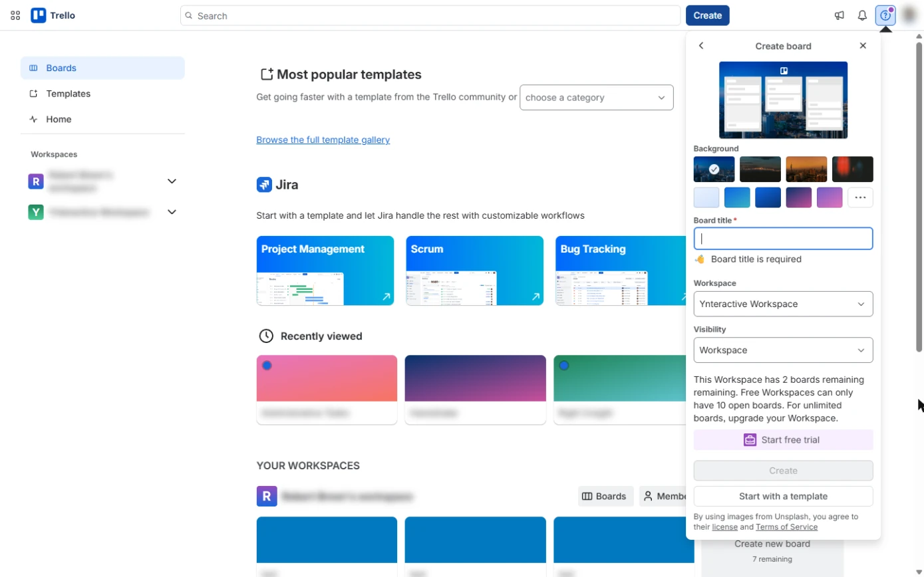
Task: Select the dark horizon photo background
Action: [760, 170]
